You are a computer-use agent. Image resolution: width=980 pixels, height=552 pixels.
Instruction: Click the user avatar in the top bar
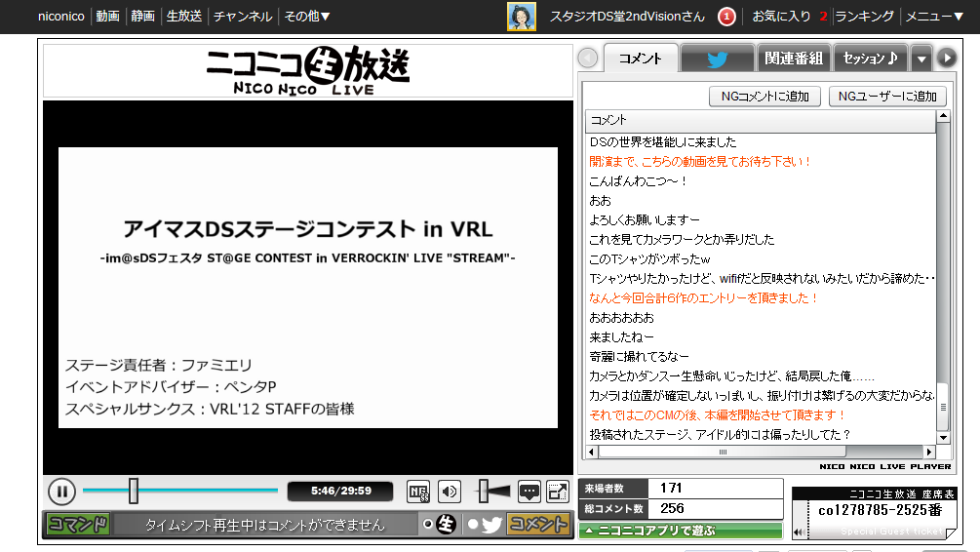tap(522, 17)
